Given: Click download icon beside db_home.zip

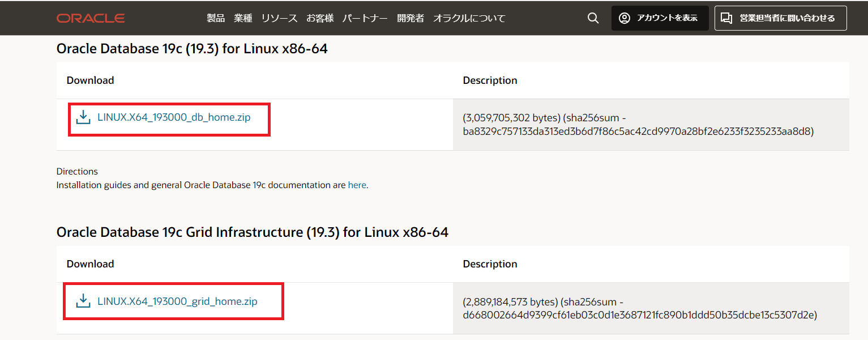Looking at the screenshot, I should click(x=83, y=117).
